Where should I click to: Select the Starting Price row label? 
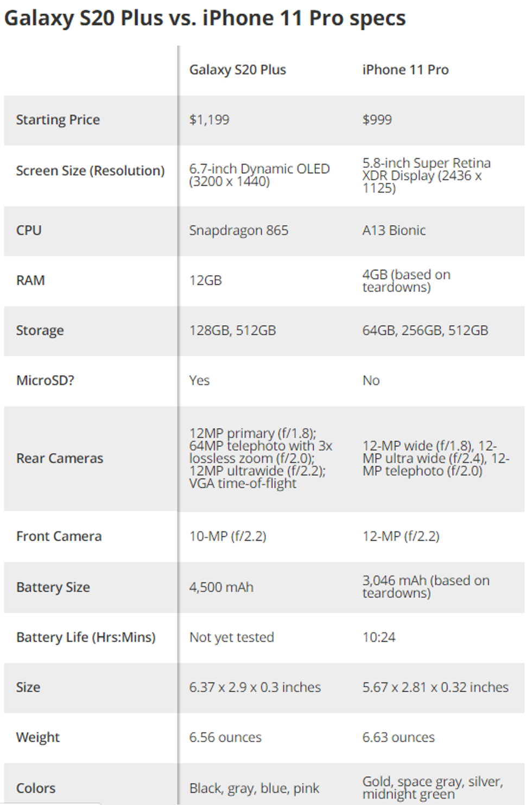58,120
